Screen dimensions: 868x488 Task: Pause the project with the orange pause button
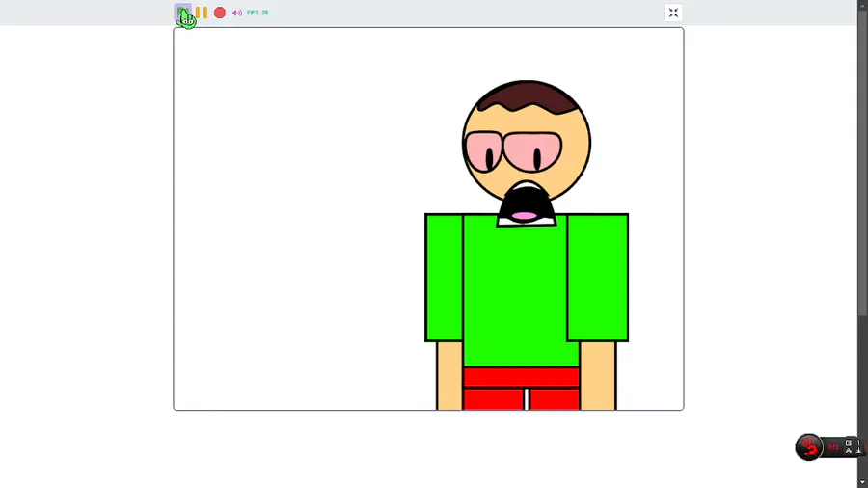[x=202, y=13]
